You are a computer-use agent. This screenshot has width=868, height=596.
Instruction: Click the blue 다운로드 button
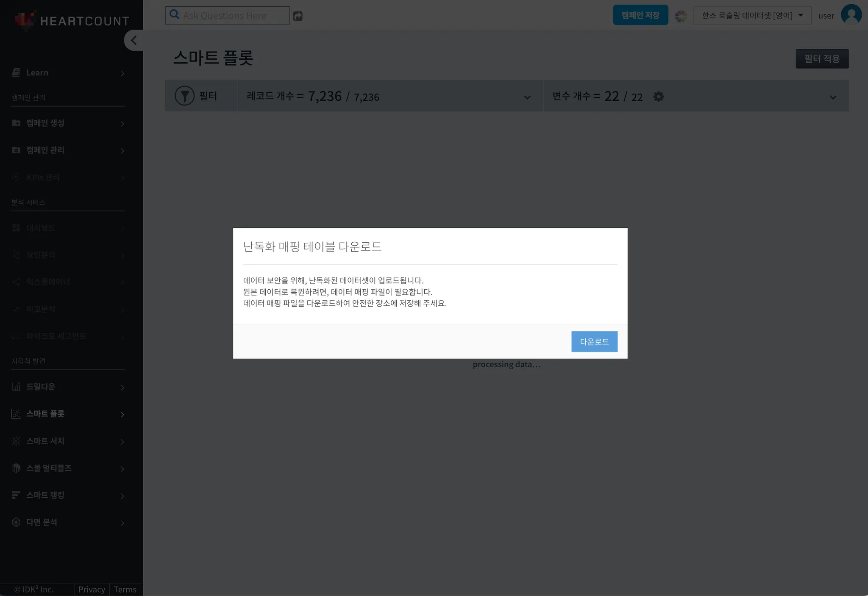pos(594,341)
